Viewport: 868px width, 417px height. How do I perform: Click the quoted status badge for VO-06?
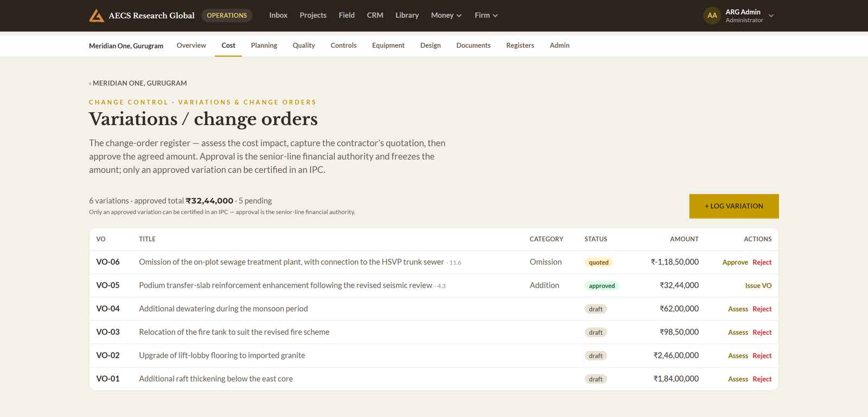[599, 262]
